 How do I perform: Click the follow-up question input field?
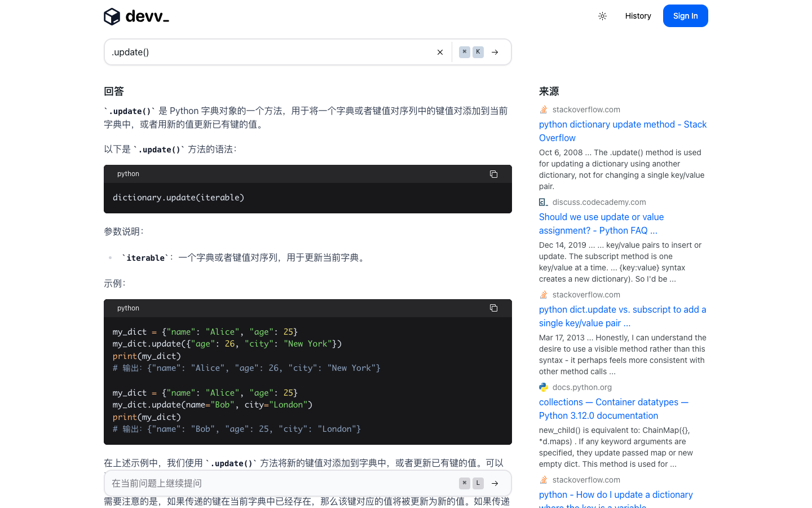[254, 483]
